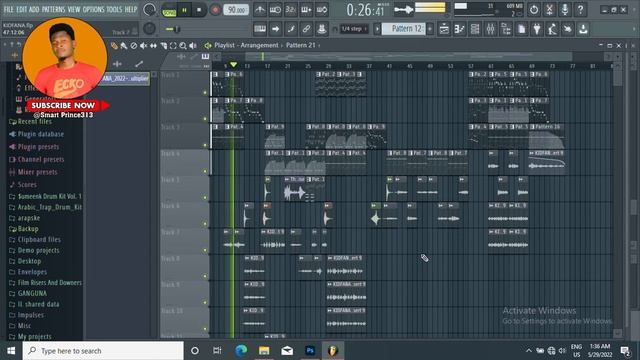Screen dimensions: 640x360
Task: Open the 1/4 step snap dropdown
Action: pos(354,29)
